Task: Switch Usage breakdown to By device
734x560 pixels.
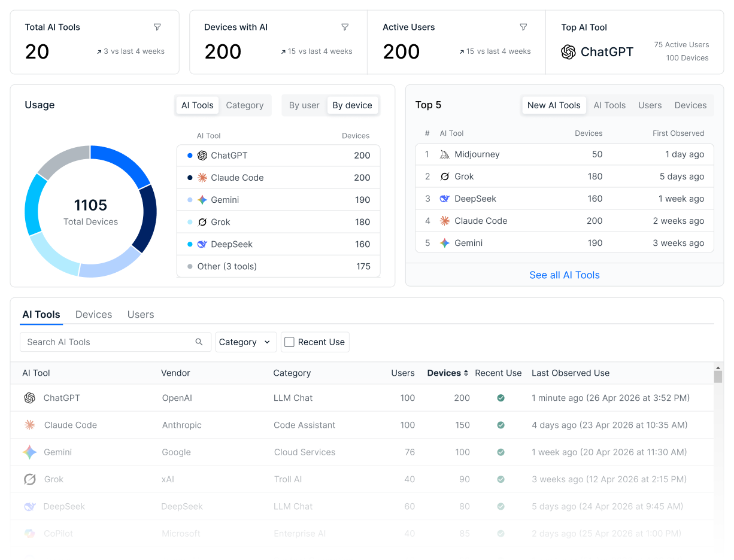Action: coord(353,105)
